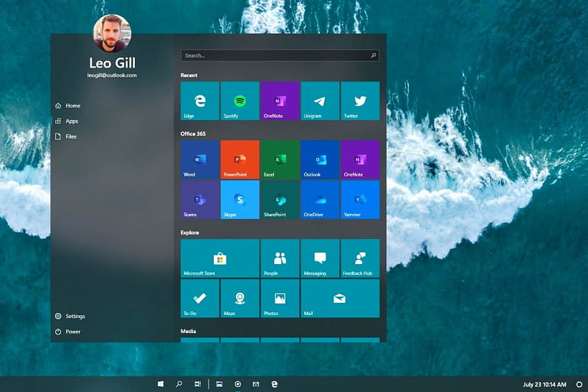Open the Excel tile
The height and width of the screenshot is (392, 588).
point(280,159)
